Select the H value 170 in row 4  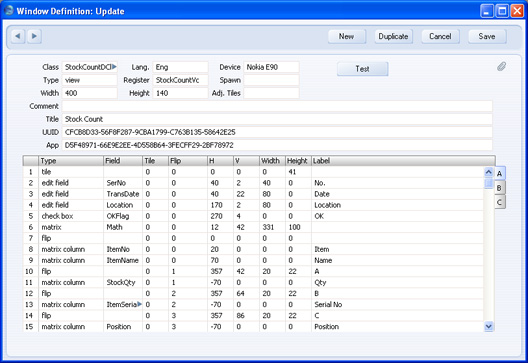tap(220, 205)
